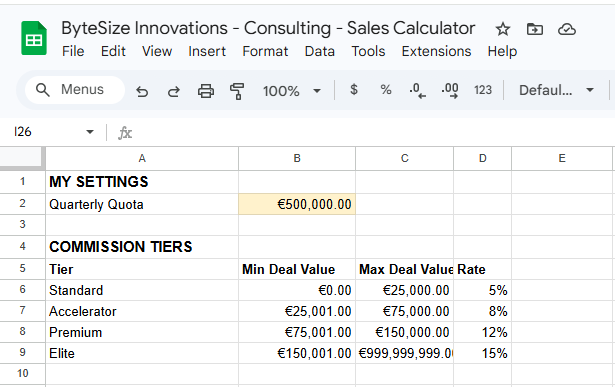Select the Premium tier cell
This screenshot has height=387, width=615.
click(x=142, y=332)
